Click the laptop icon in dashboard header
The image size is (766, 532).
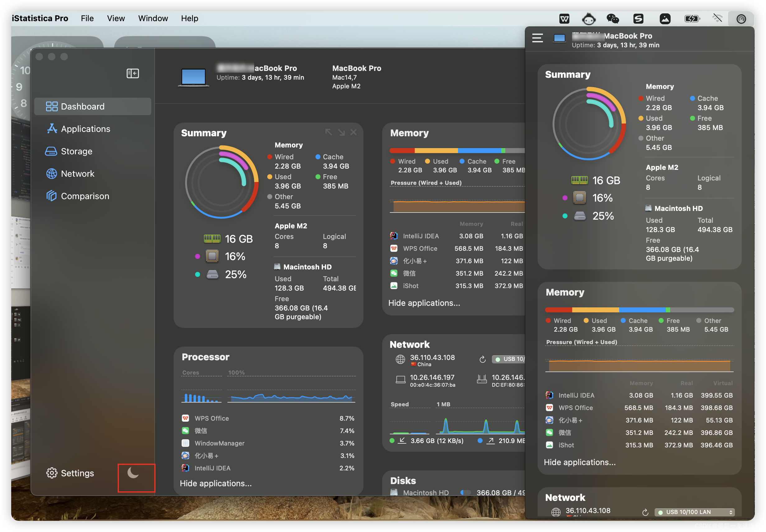click(x=193, y=77)
